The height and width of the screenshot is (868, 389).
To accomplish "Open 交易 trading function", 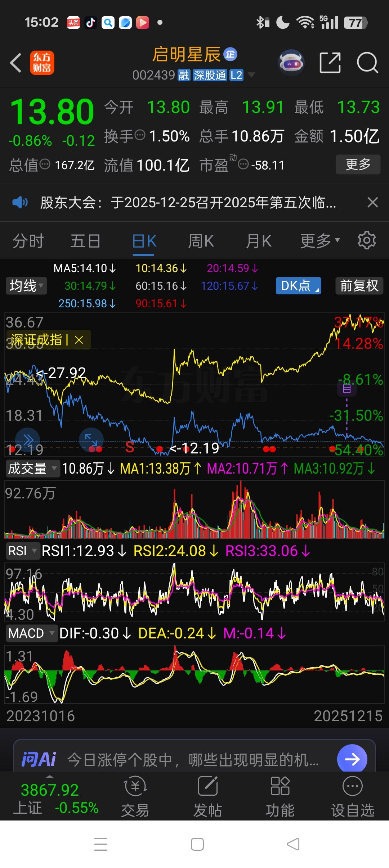I will (135, 796).
